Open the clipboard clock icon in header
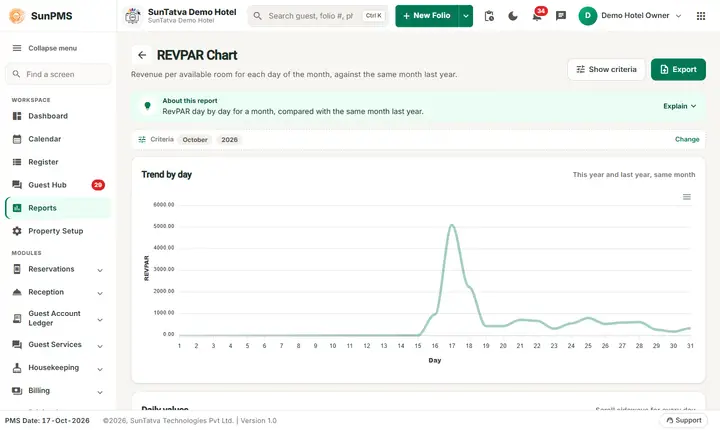 click(x=489, y=16)
